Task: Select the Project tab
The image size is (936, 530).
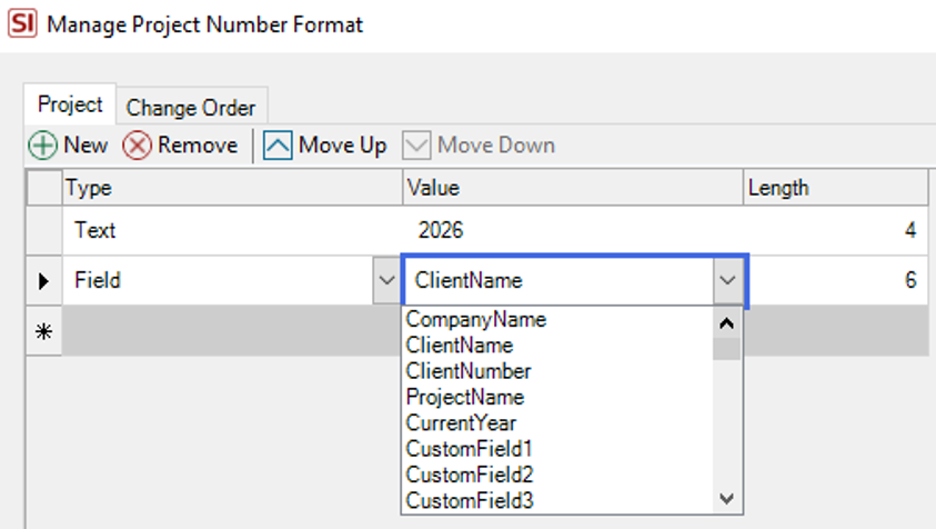Action: pyautogui.click(x=70, y=105)
